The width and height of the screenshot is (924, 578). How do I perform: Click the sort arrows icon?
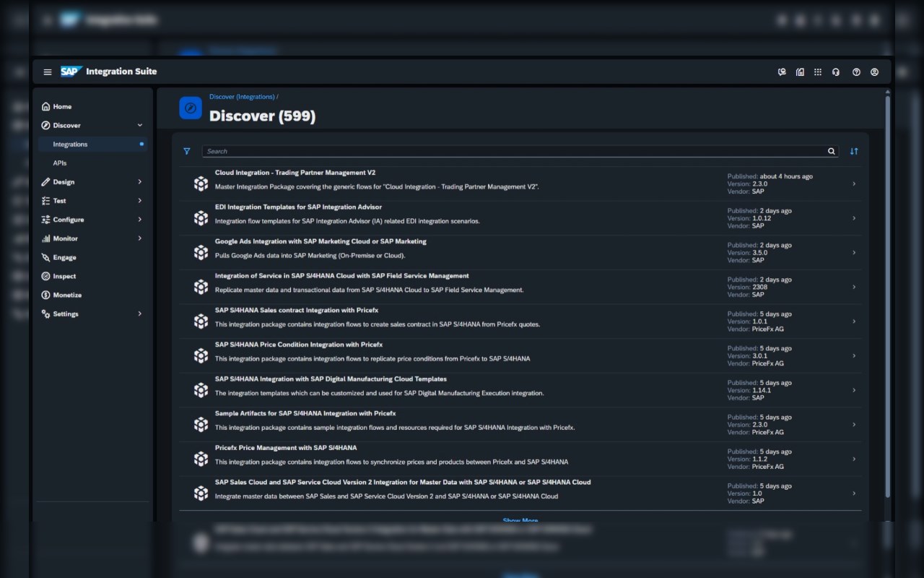point(854,152)
